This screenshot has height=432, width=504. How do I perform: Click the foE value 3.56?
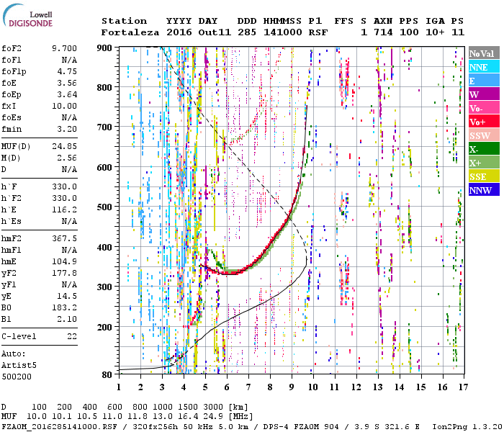pos(67,83)
